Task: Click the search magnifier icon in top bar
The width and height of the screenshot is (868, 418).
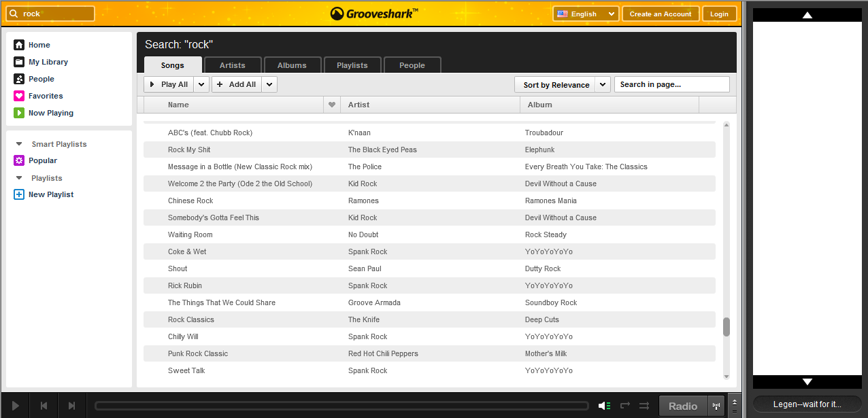Action: pyautogui.click(x=14, y=14)
